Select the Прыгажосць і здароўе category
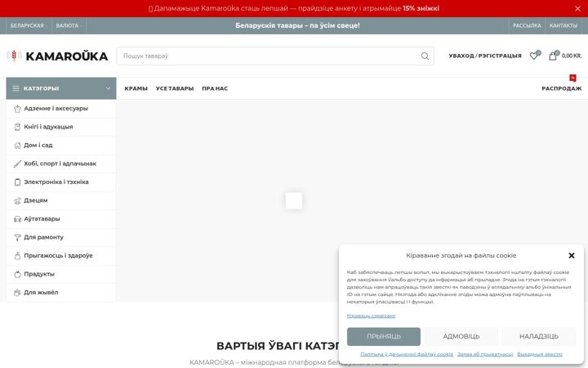This screenshot has height=368, width=588. coord(61,256)
